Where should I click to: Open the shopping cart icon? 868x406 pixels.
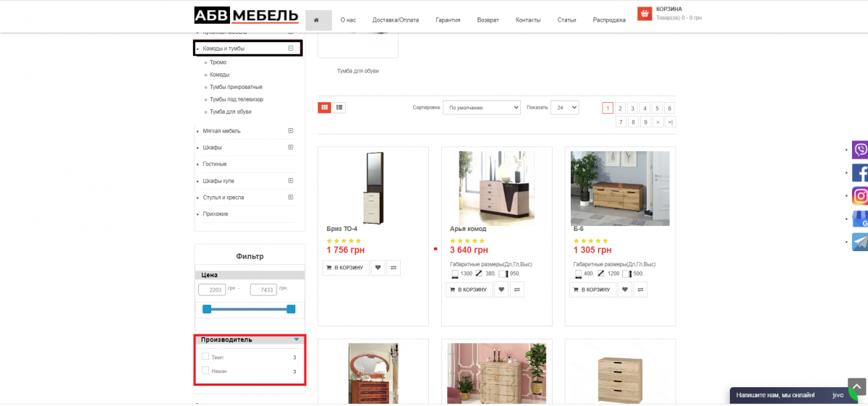pyautogui.click(x=644, y=14)
